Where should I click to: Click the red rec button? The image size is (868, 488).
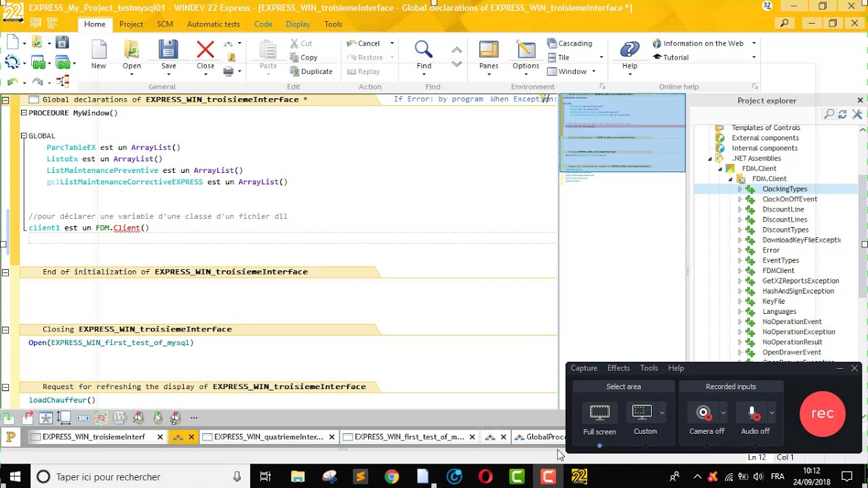pos(822,413)
